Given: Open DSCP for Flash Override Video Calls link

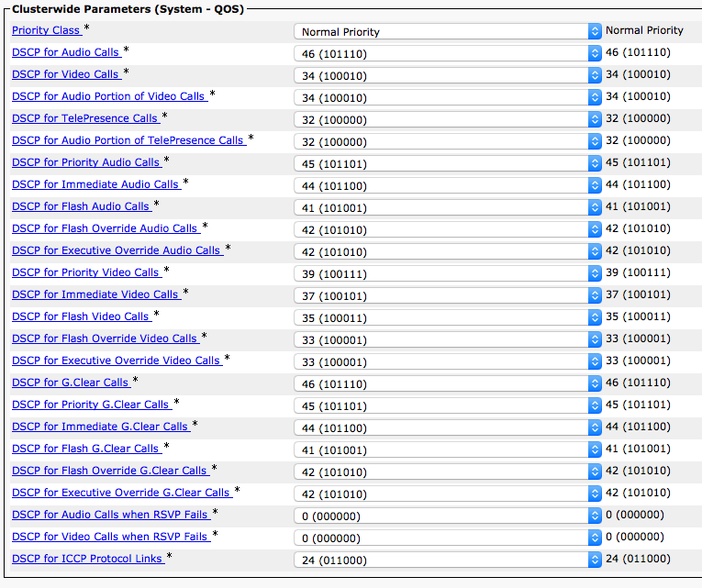Looking at the screenshot, I should [x=106, y=338].
